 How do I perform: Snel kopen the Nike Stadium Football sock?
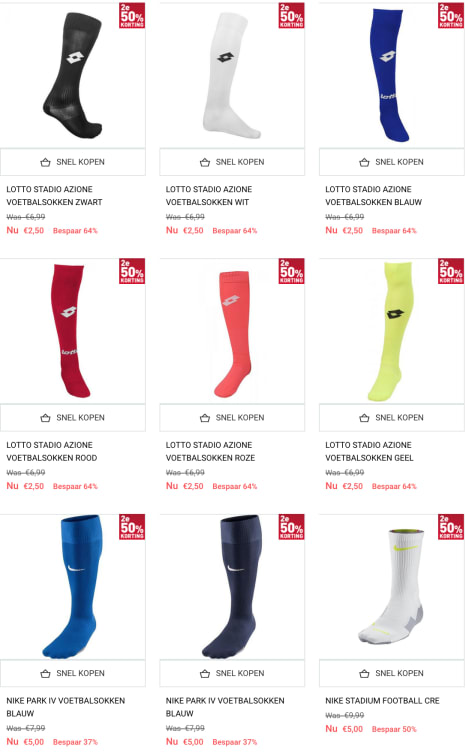(x=392, y=674)
